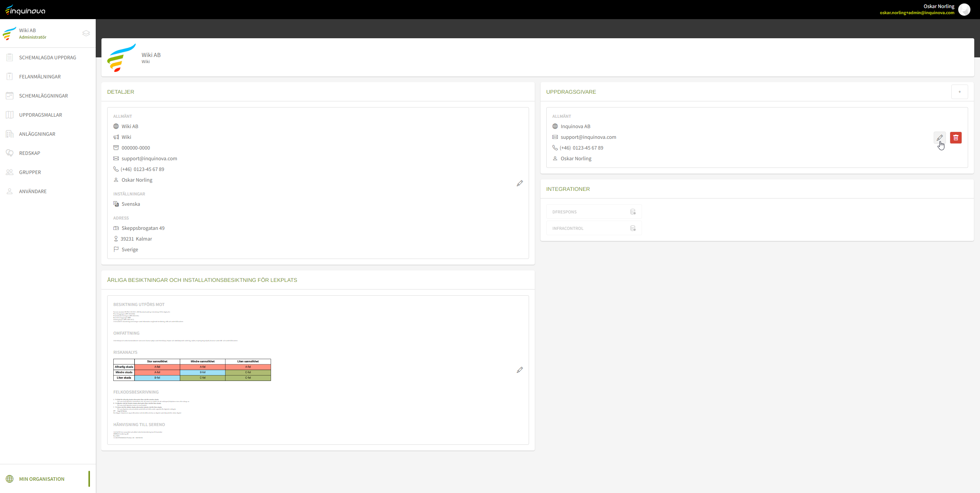Click user avatar in top bar
980x493 pixels.
pyautogui.click(x=964, y=10)
